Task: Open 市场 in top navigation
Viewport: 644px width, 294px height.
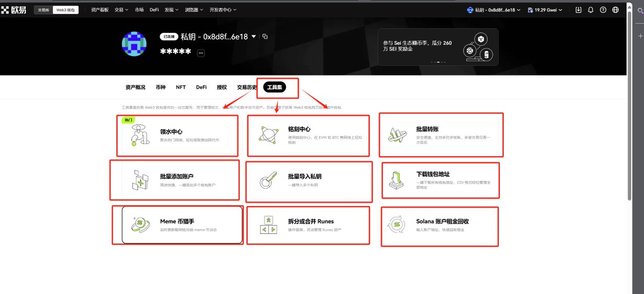Action: [x=140, y=10]
